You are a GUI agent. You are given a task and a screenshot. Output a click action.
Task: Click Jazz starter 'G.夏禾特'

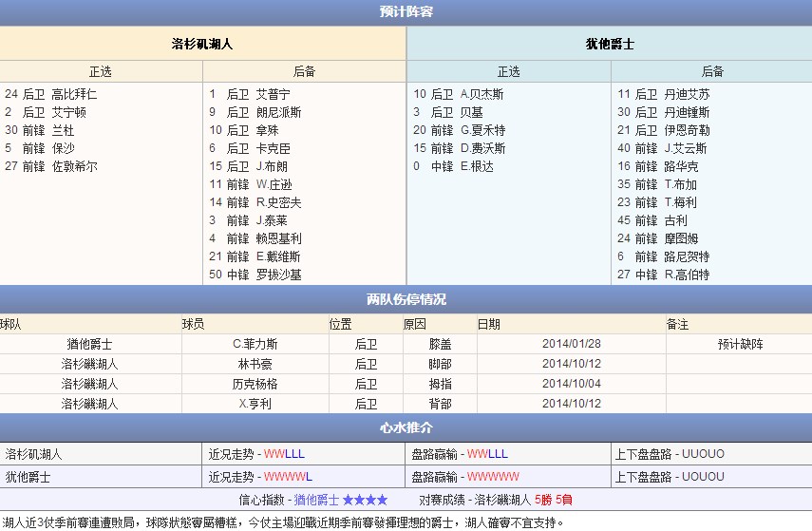[483, 130]
